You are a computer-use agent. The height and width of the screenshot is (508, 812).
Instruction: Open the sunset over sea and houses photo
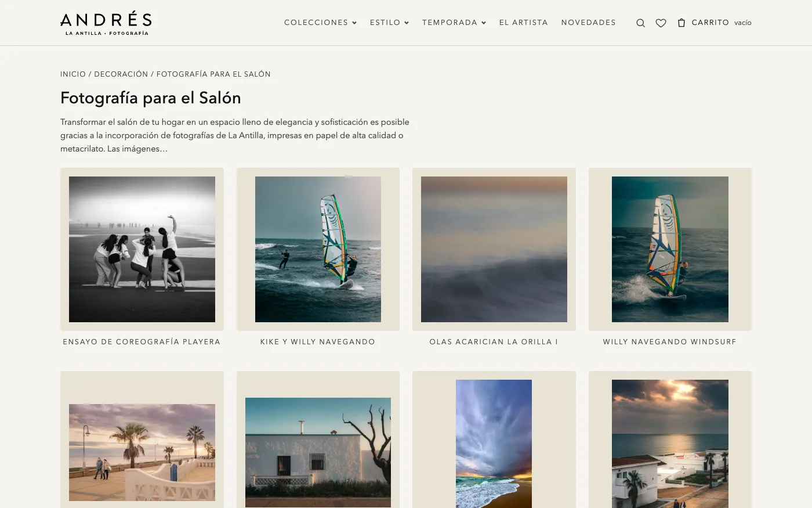click(670, 444)
